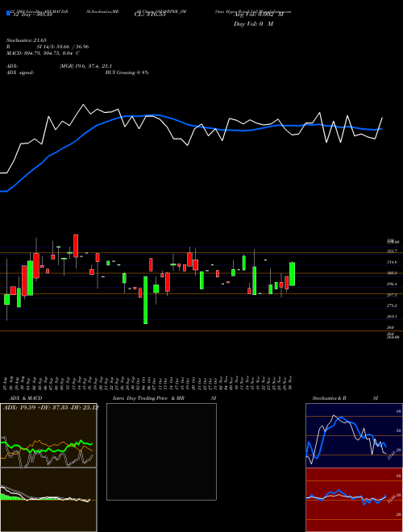Select the 'MACD: 394.79, 394.75, 0.04 C' line
The image size is (403, 532).
(x=43, y=53)
